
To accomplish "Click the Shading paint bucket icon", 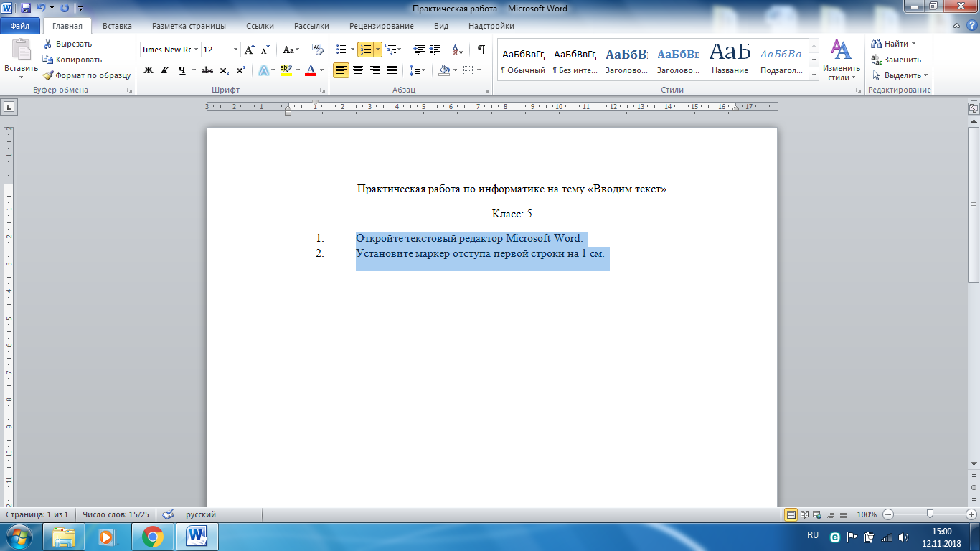I will [443, 70].
